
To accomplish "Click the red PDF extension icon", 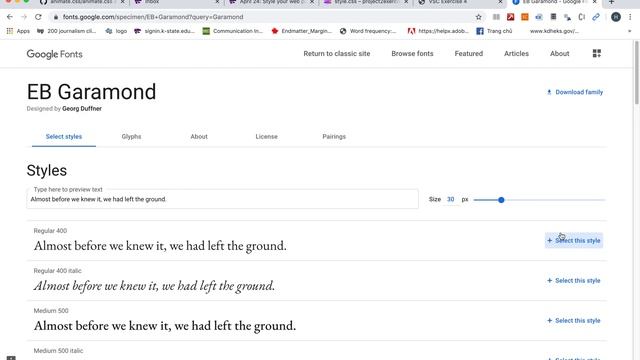I will click(510, 17).
